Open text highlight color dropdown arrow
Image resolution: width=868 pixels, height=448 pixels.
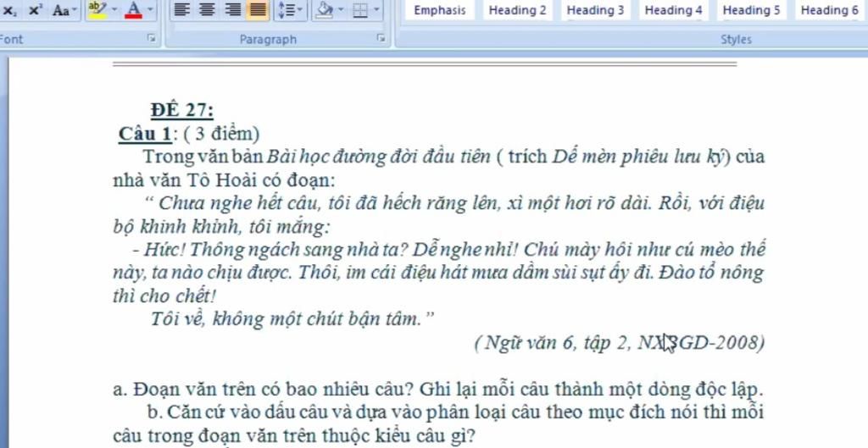[114, 9]
